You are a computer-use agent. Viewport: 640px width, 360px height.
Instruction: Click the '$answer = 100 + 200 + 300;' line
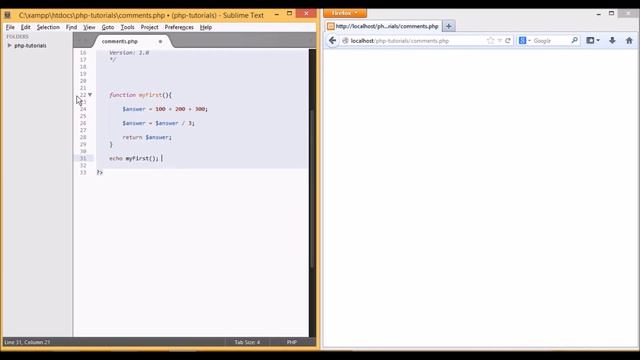coord(165,109)
